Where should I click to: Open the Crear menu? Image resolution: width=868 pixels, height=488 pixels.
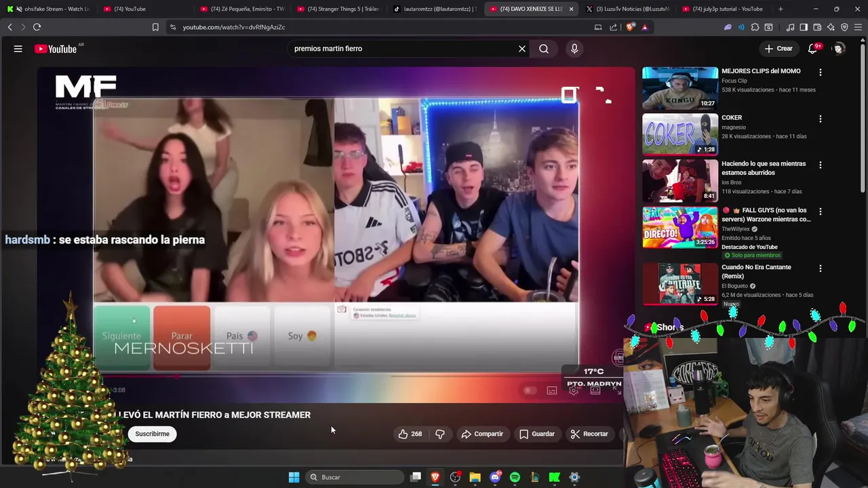pyautogui.click(x=778, y=49)
